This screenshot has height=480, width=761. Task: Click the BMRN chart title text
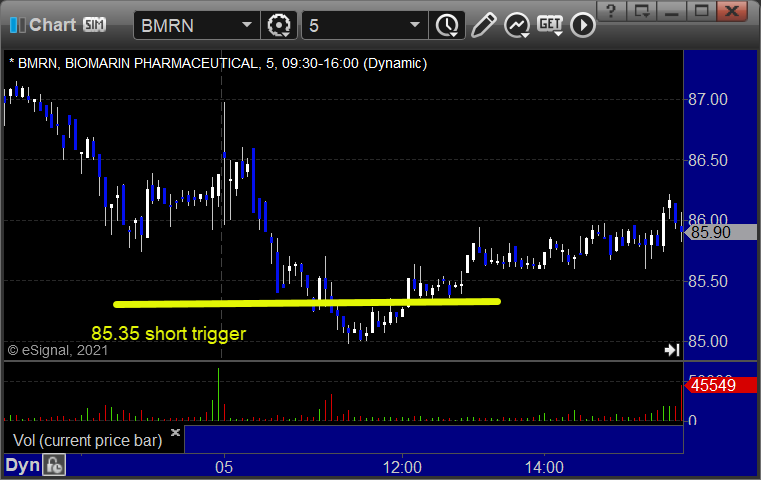tap(218, 64)
